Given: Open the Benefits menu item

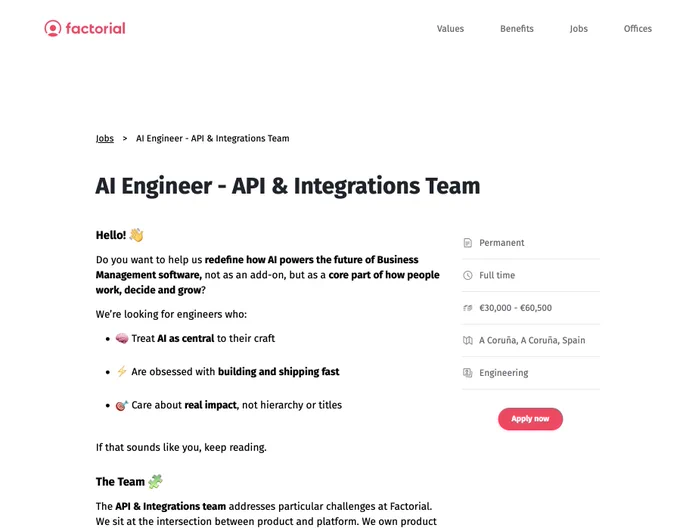Looking at the screenshot, I should [x=517, y=29].
